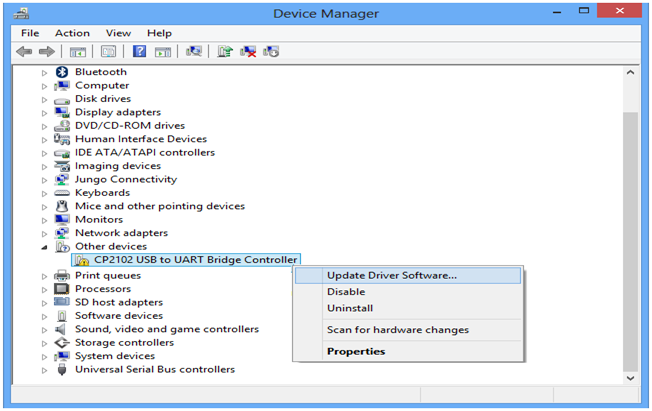Screen dimensions: 652x411
Task: Expand the Network adapters node arrow
Action: [x=44, y=233]
